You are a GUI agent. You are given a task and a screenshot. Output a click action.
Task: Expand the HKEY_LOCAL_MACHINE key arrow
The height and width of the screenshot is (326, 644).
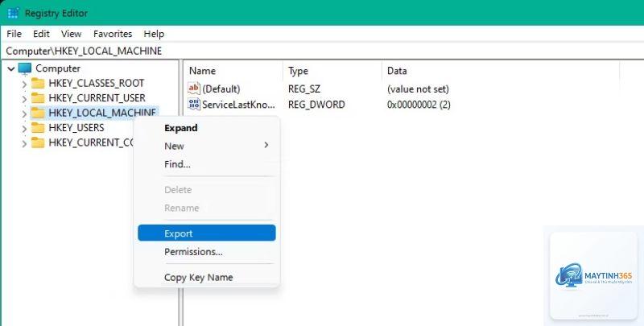(24, 113)
